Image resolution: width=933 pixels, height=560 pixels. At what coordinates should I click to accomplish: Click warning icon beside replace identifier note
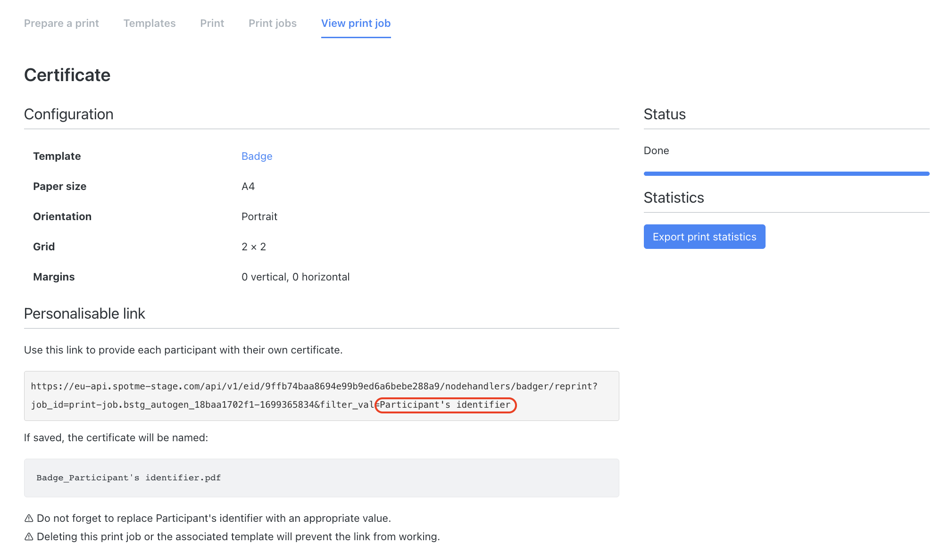click(29, 519)
